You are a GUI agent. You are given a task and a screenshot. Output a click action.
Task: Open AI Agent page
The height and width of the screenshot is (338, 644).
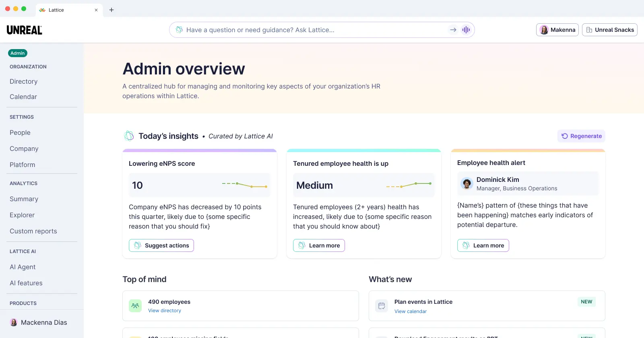click(x=23, y=267)
